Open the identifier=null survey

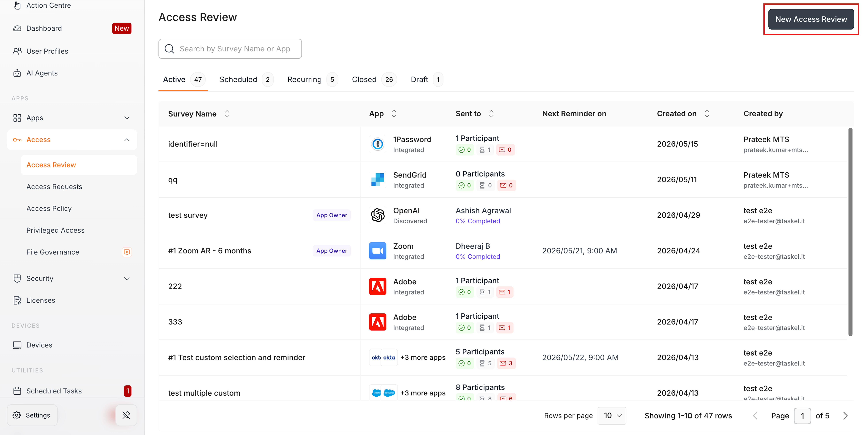193,144
